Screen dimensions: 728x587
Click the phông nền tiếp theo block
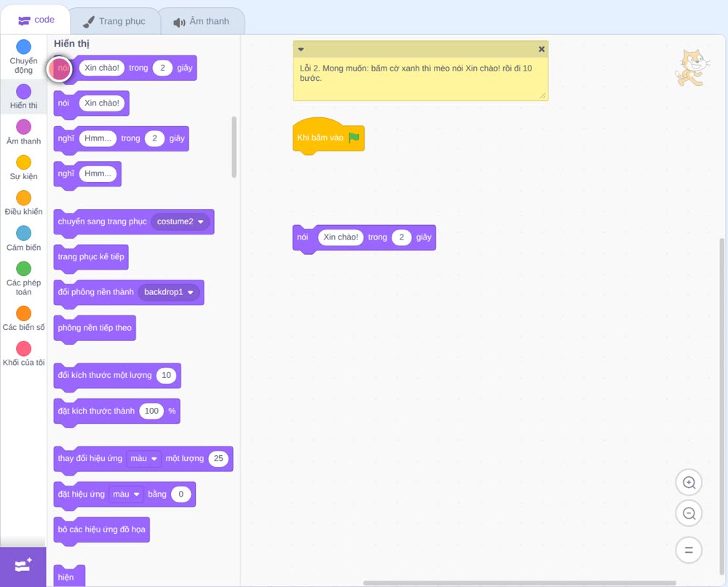point(95,328)
